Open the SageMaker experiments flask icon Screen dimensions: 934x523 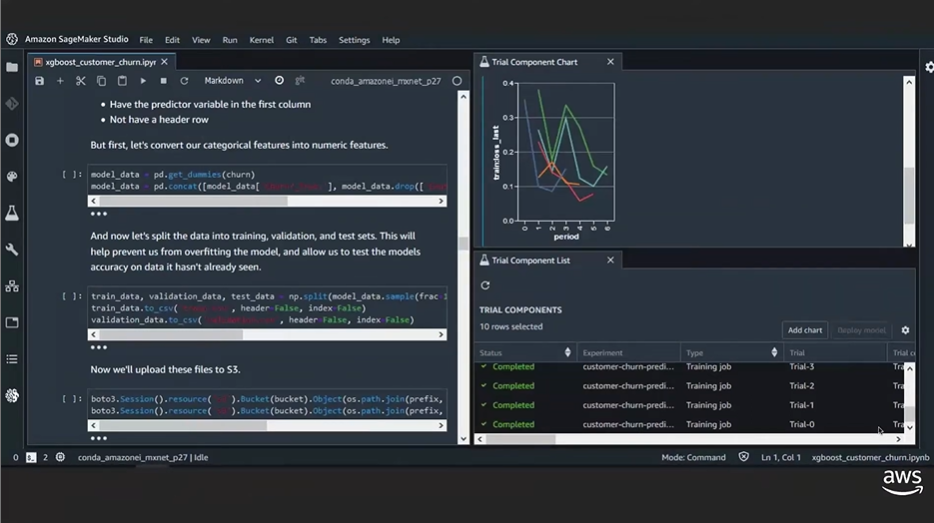[x=12, y=213]
